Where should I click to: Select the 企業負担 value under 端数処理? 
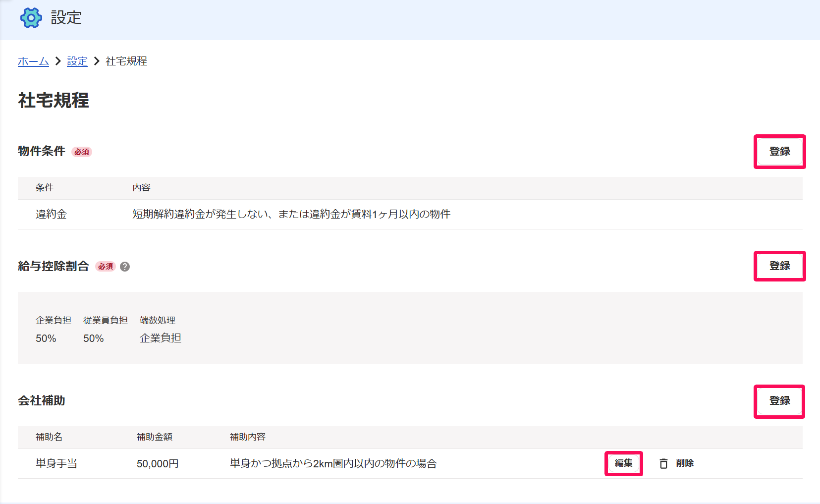pos(161,338)
